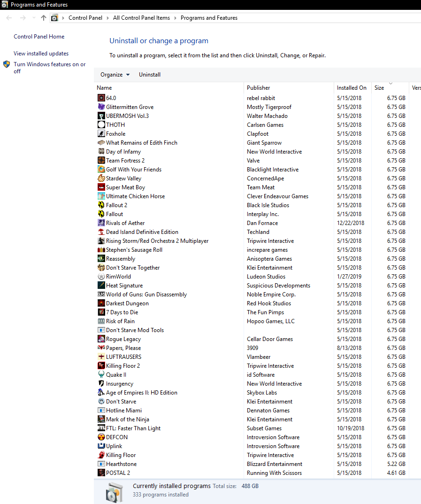Select the Stephen's Sausage Roll icon

[101, 250]
